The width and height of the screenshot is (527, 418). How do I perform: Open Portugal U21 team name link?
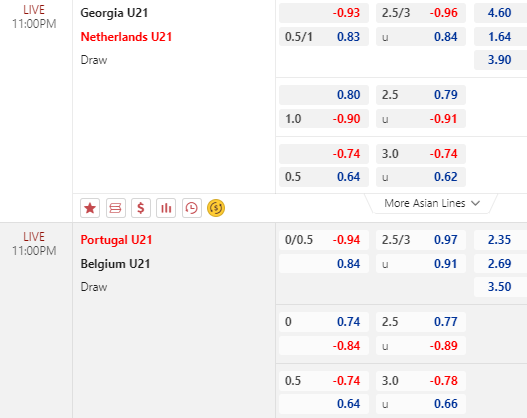tap(116, 240)
